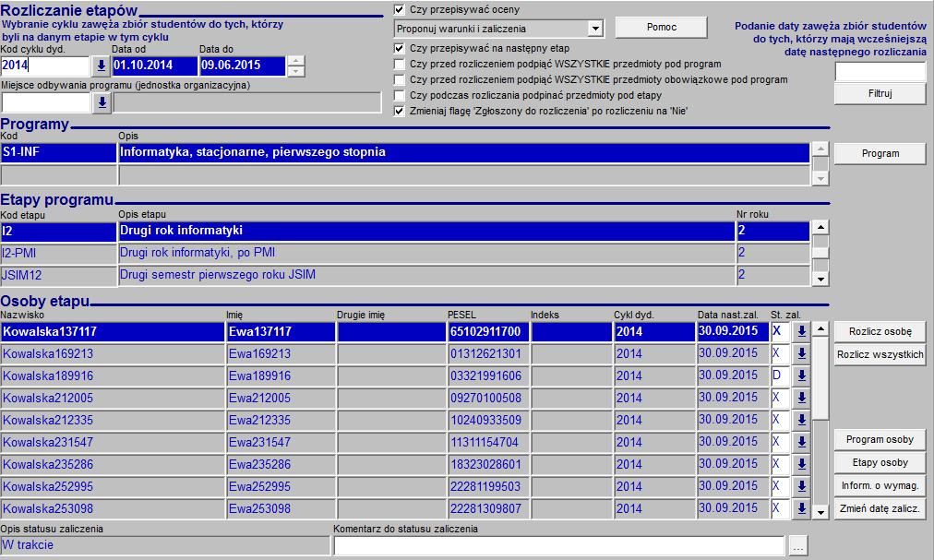Open status lookup for Kowalska231547 row
Image resolution: width=934 pixels, height=560 pixels.
[801, 442]
